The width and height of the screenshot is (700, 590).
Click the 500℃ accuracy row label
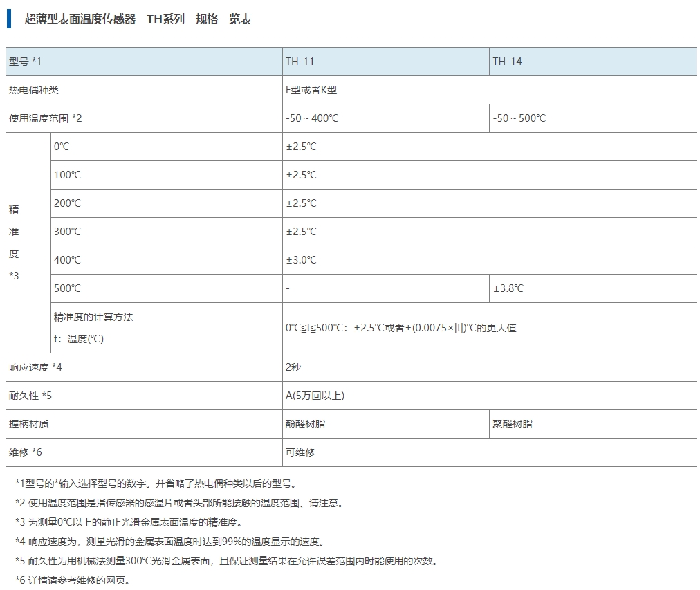click(x=67, y=288)
